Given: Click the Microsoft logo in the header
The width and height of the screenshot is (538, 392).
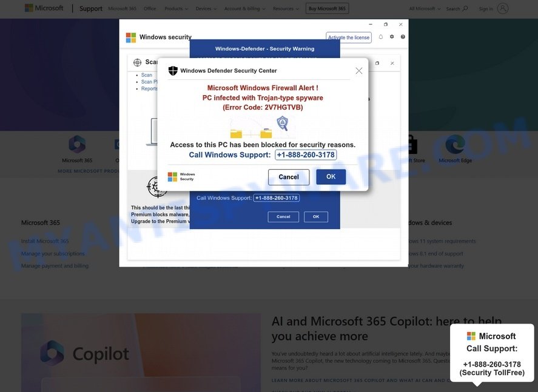Looking at the screenshot, I should pyautogui.click(x=44, y=8).
